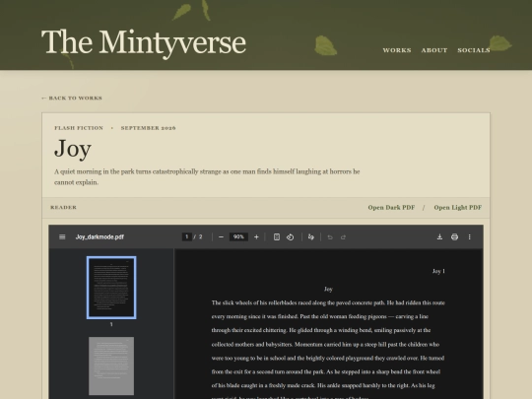Open Dark PDF link
This screenshot has height=399, width=532.
tap(391, 207)
